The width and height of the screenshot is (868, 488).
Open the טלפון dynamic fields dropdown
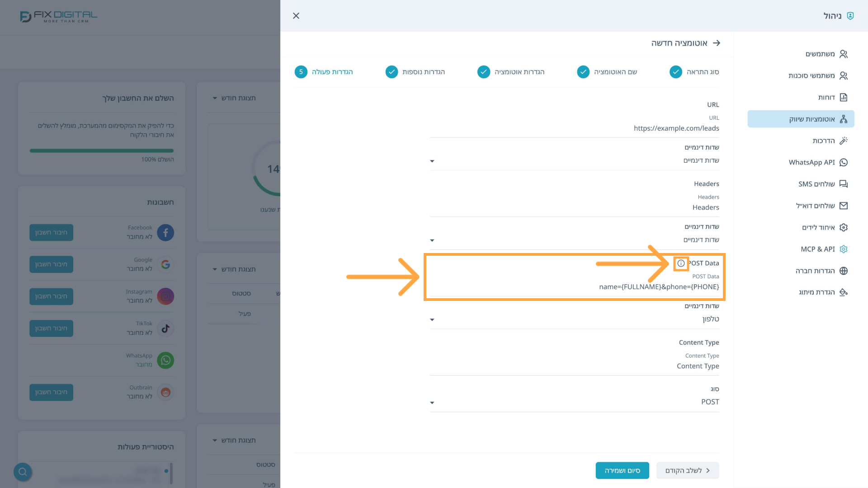pyautogui.click(x=575, y=319)
